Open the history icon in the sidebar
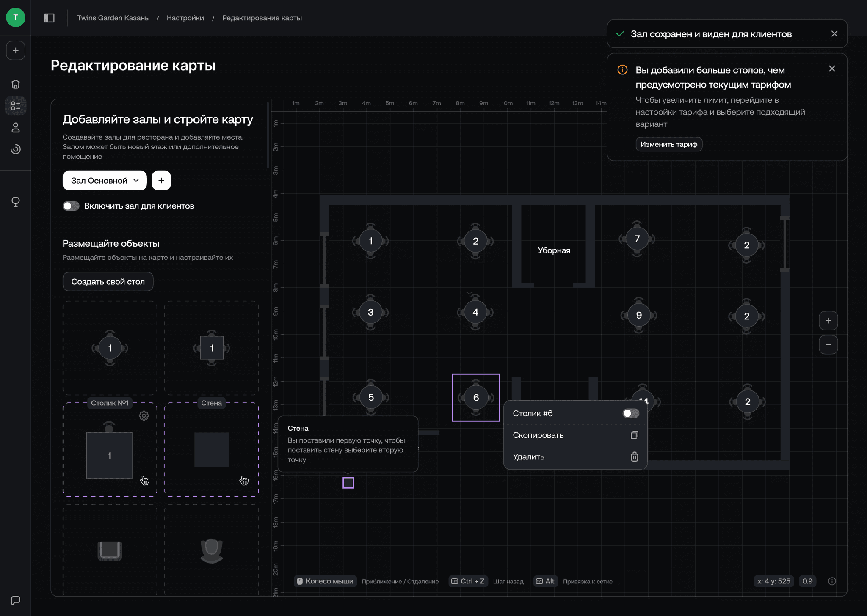The width and height of the screenshot is (867, 616). coord(16,149)
